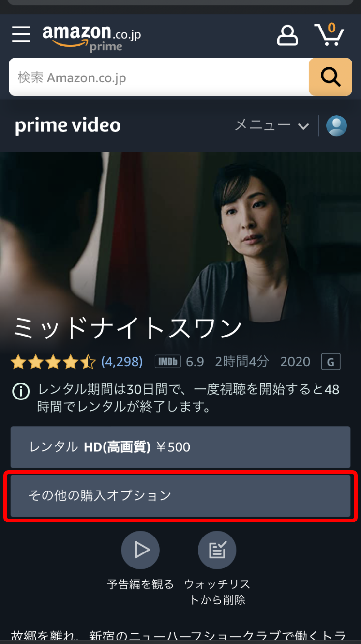Focus the 検索 Amazon.co.jp search field
Screen dimensions: 361x644
[x=159, y=77]
